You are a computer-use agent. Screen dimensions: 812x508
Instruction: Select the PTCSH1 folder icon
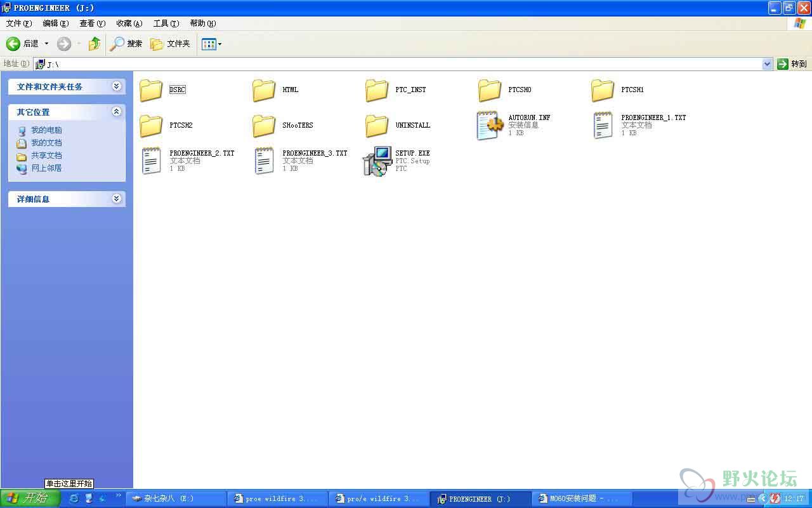[603, 90]
